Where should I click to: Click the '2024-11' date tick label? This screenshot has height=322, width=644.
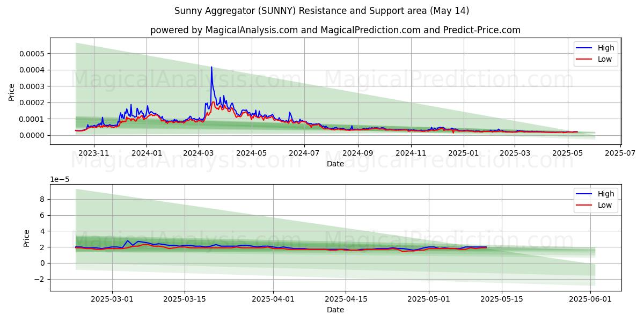[x=411, y=153]
